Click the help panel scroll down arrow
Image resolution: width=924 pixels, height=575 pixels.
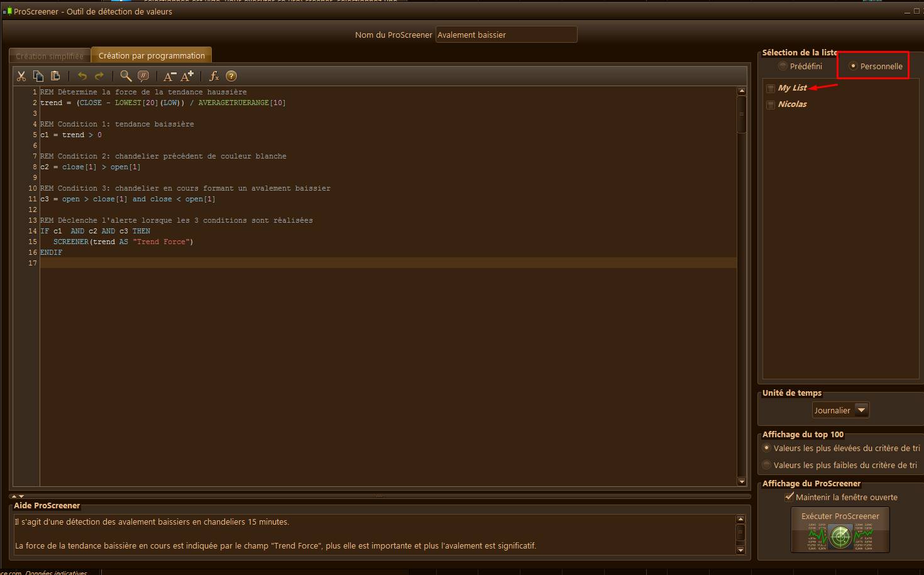pos(740,550)
